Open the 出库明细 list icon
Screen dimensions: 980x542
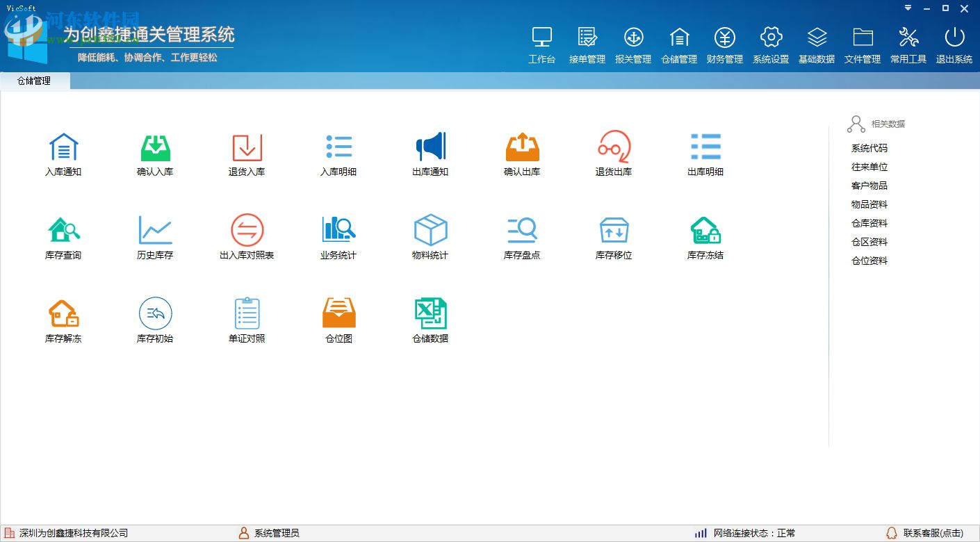[705, 147]
